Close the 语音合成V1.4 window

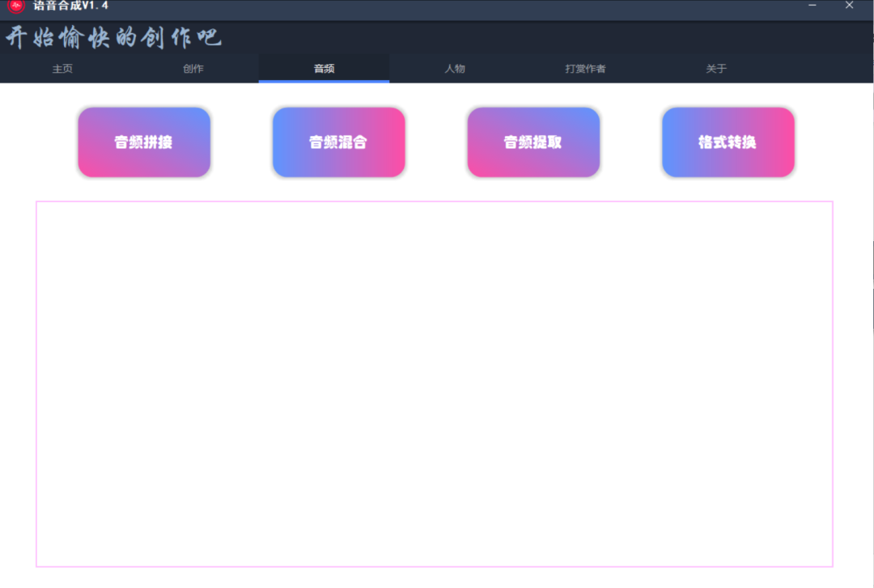click(849, 6)
